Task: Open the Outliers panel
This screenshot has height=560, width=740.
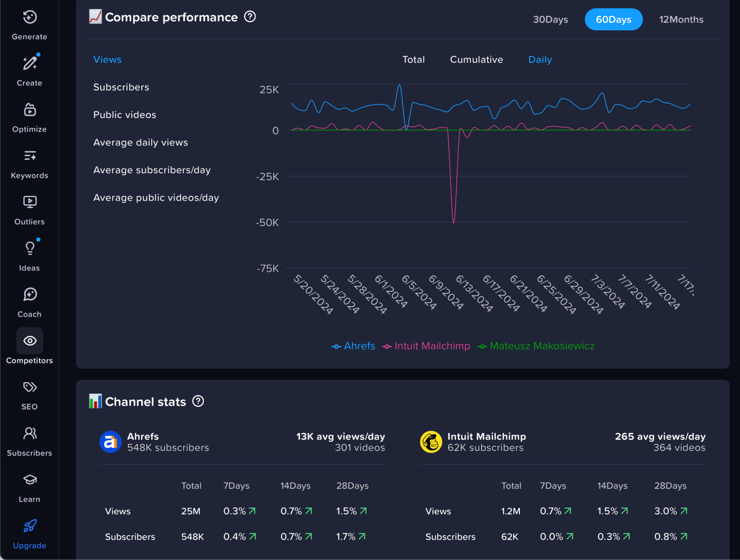Action: pyautogui.click(x=29, y=209)
